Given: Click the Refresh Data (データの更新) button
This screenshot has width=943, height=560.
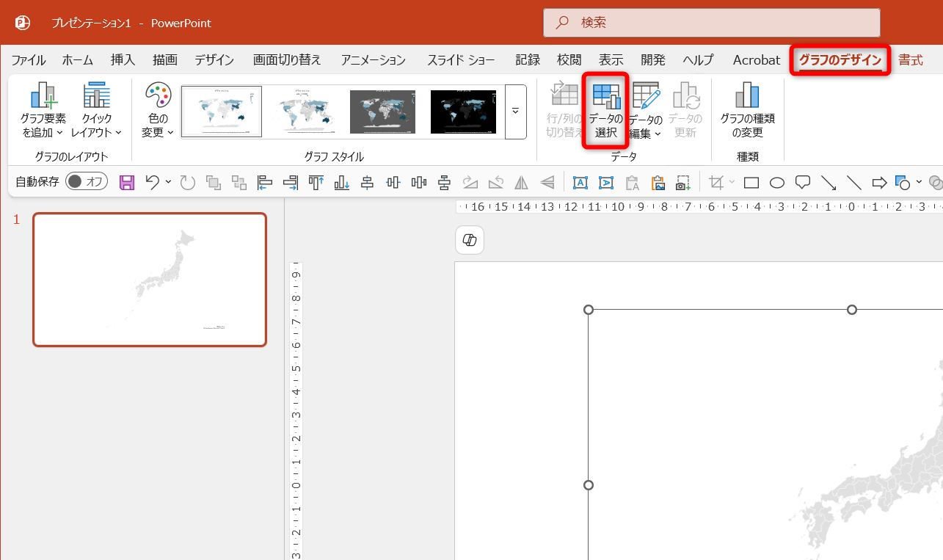Looking at the screenshot, I should (685, 111).
